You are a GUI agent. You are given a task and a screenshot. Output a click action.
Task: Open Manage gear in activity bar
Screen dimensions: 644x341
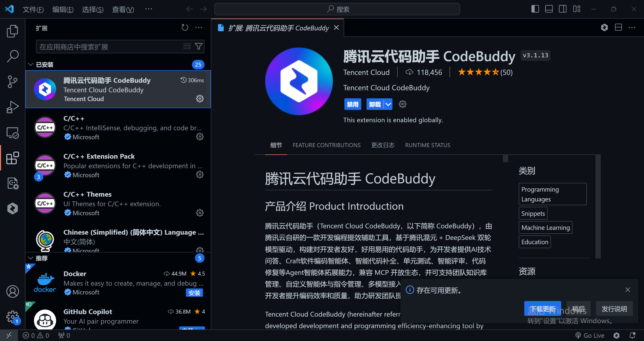pos(12,317)
